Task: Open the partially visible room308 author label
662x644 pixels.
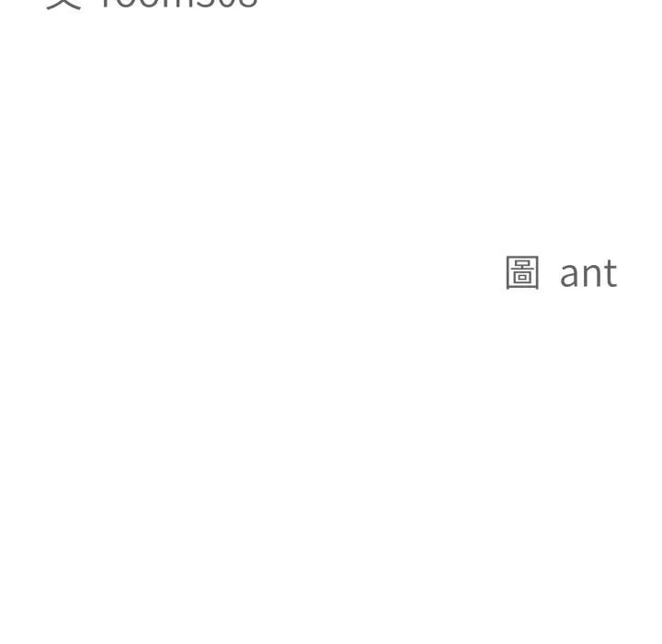Action: click(x=178, y=4)
